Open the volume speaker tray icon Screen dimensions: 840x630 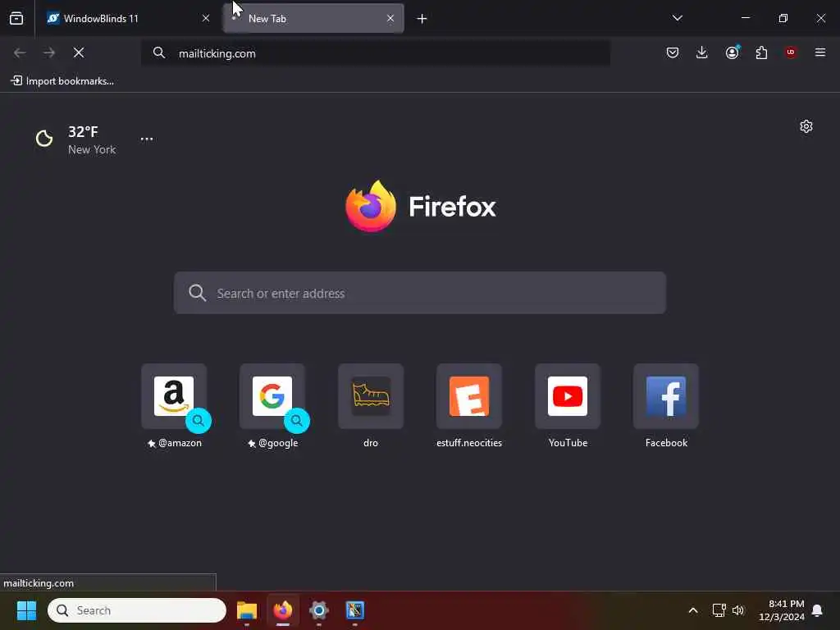pos(738,610)
